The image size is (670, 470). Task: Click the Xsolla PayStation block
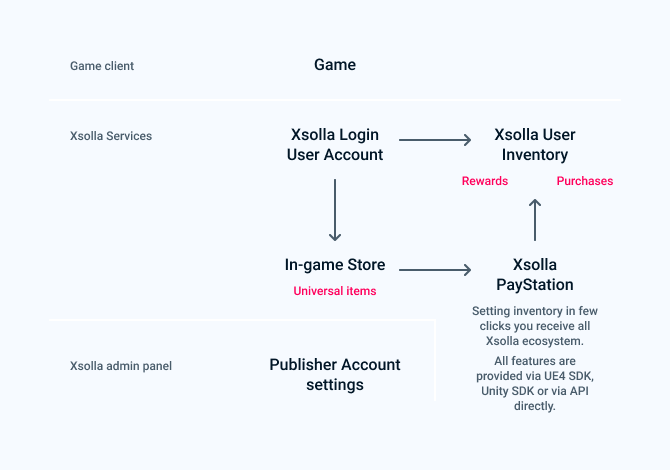coord(535,275)
